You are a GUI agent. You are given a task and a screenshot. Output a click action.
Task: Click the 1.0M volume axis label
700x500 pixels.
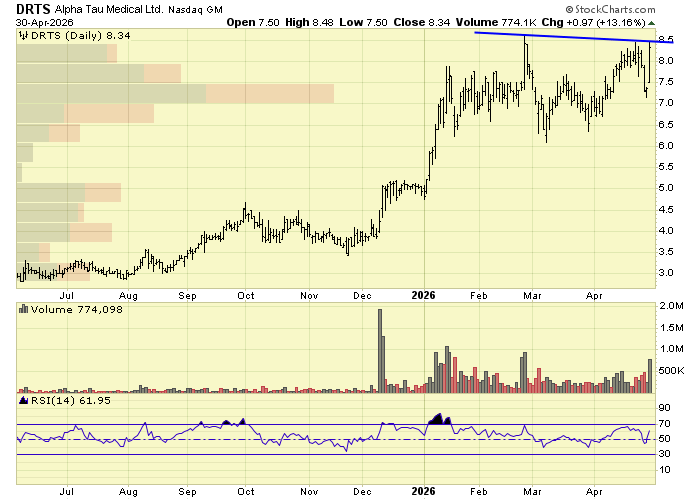[x=672, y=349]
